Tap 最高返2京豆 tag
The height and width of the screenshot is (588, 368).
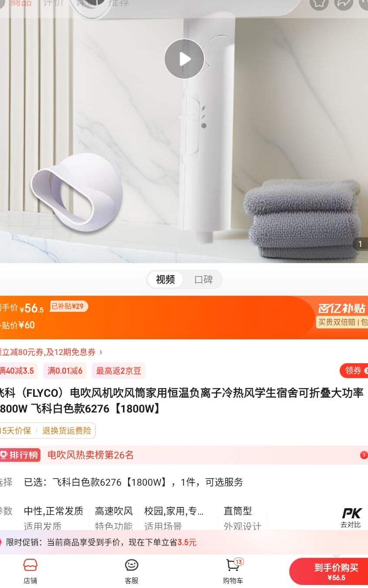click(x=119, y=371)
